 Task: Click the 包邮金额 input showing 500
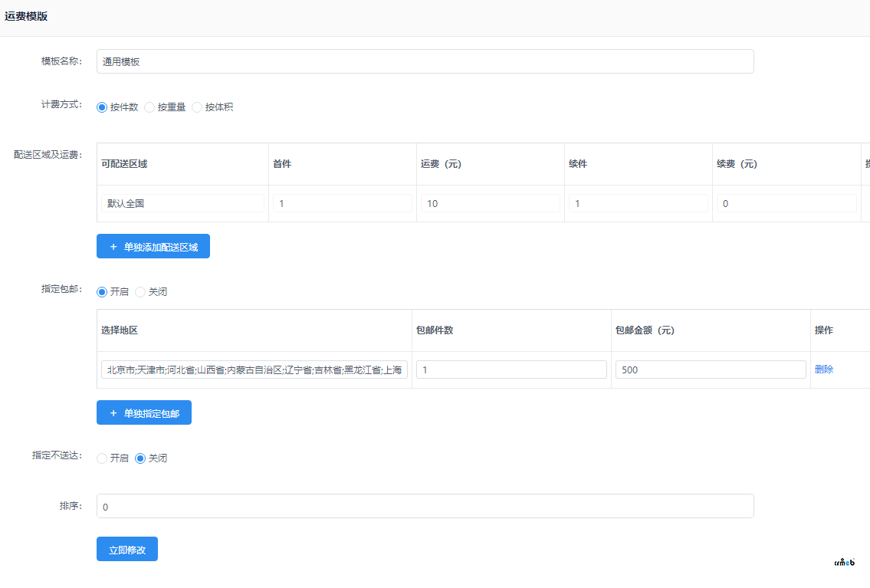point(711,370)
